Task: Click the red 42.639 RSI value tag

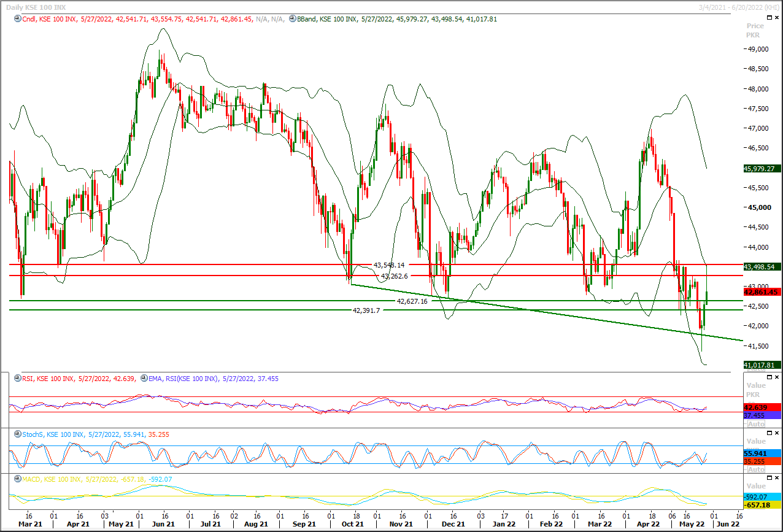Action: click(762, 407)
